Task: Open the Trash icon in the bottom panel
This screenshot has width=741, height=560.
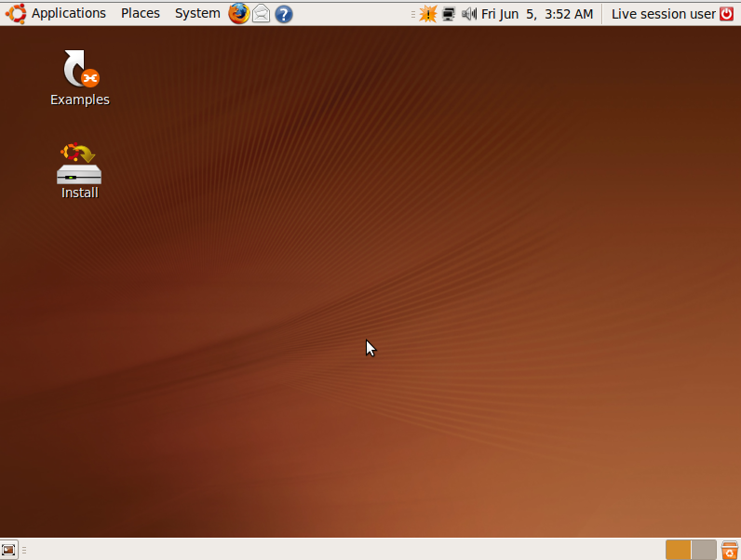Action: point(730,550)
